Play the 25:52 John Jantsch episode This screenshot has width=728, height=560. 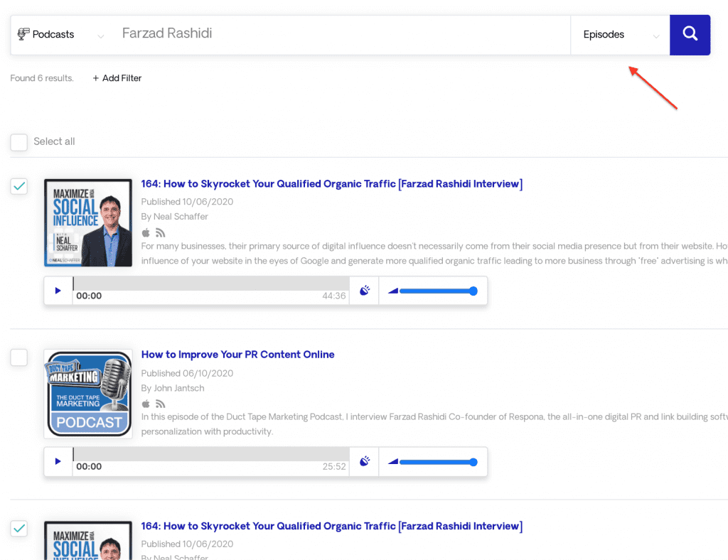pyautogui.click(x=58, y=461)
